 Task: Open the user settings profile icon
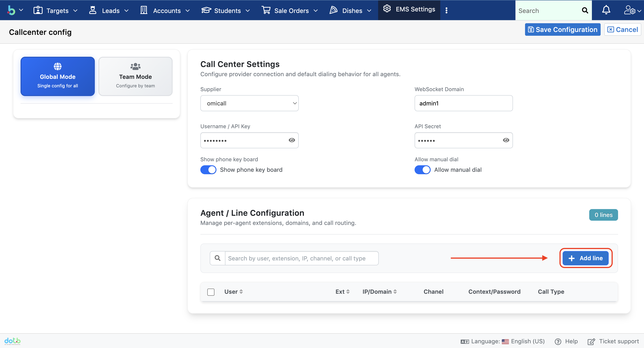629,10
